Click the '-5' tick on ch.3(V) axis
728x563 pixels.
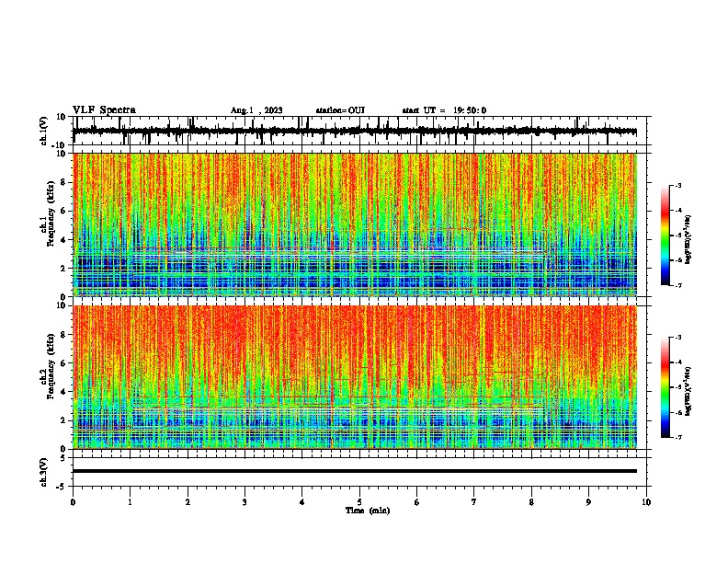click(62, 487)
